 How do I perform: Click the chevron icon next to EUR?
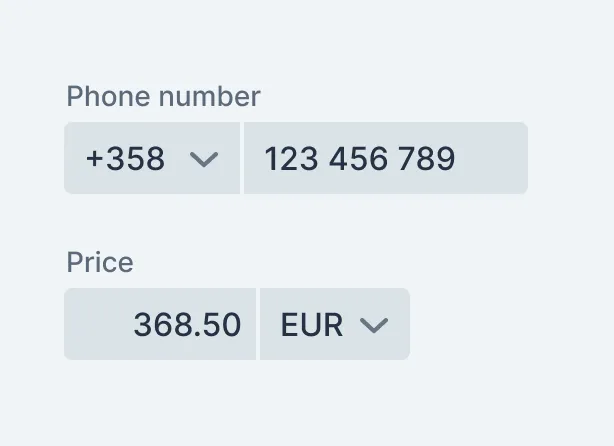click(x=373, y=325)
